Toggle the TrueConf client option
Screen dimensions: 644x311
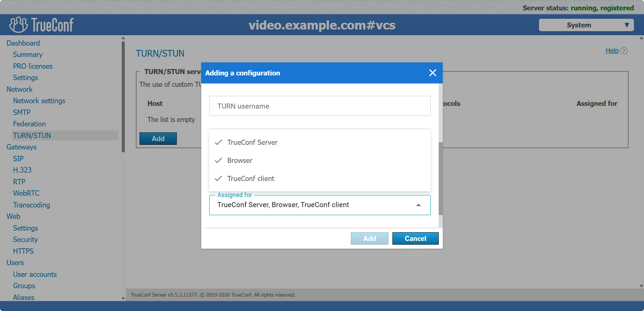click(x=251, y=179)
